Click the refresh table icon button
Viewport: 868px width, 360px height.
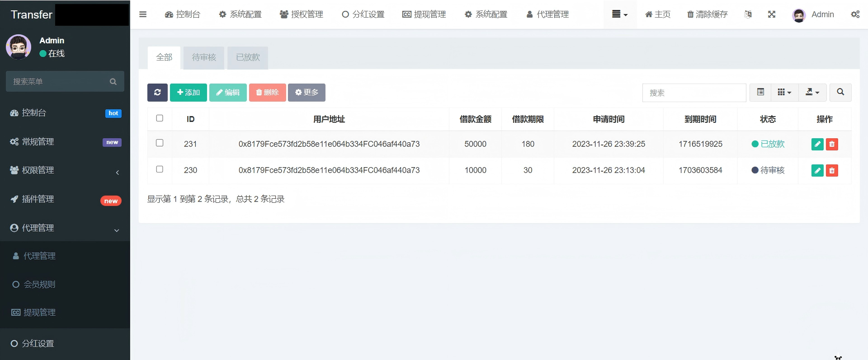(x=157, y=93)
